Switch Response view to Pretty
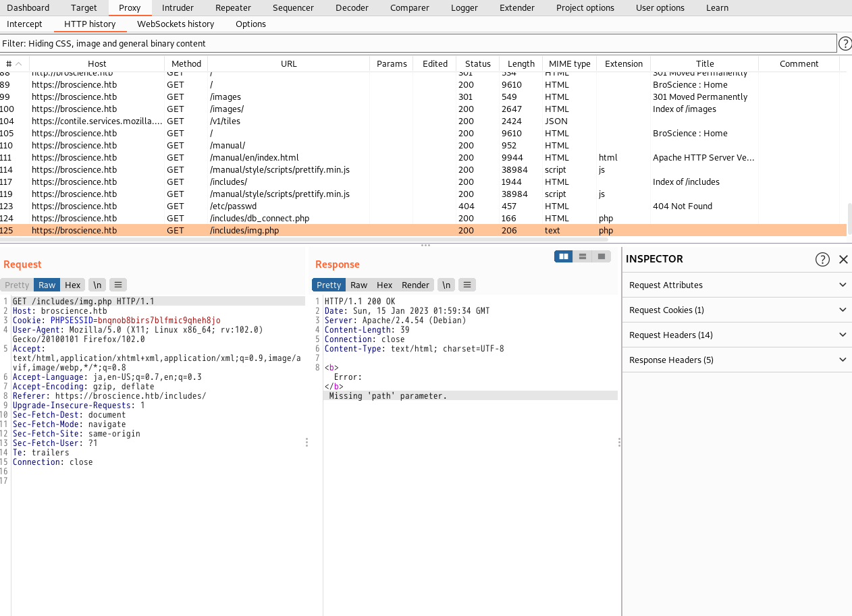 [329, 285]
